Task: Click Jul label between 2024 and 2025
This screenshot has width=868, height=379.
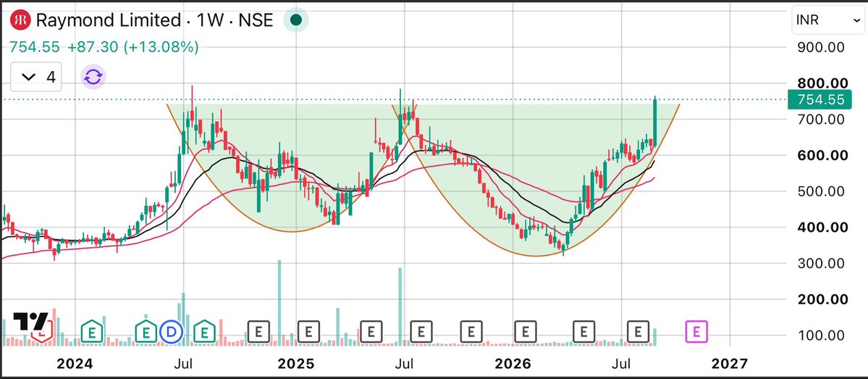Action: point(183,364)
